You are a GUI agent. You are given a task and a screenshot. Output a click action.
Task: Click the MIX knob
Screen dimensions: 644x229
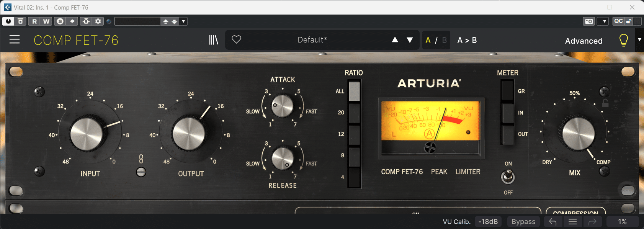click(x=579, y=134)
